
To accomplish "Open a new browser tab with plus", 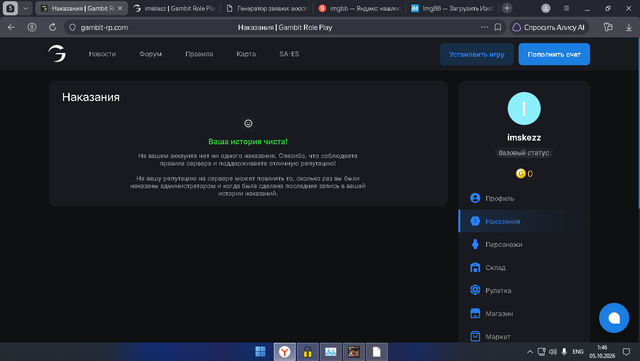I will click(507, 8).
